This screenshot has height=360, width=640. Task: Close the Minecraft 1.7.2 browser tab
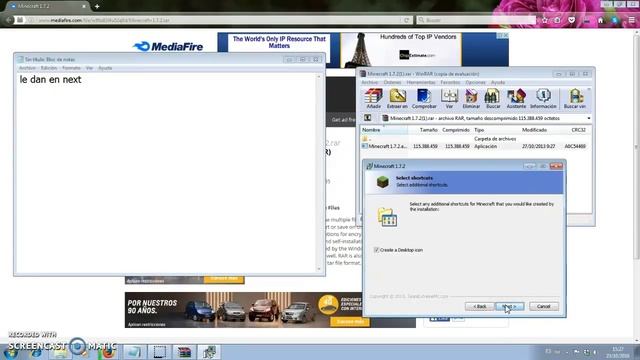(x=84, y=7)
